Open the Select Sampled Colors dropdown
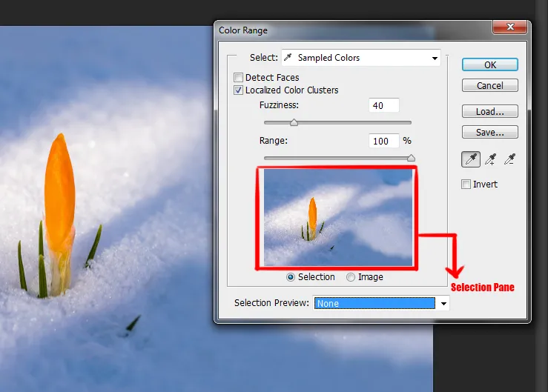Screen dimensions: 548x392 [361, 58]
